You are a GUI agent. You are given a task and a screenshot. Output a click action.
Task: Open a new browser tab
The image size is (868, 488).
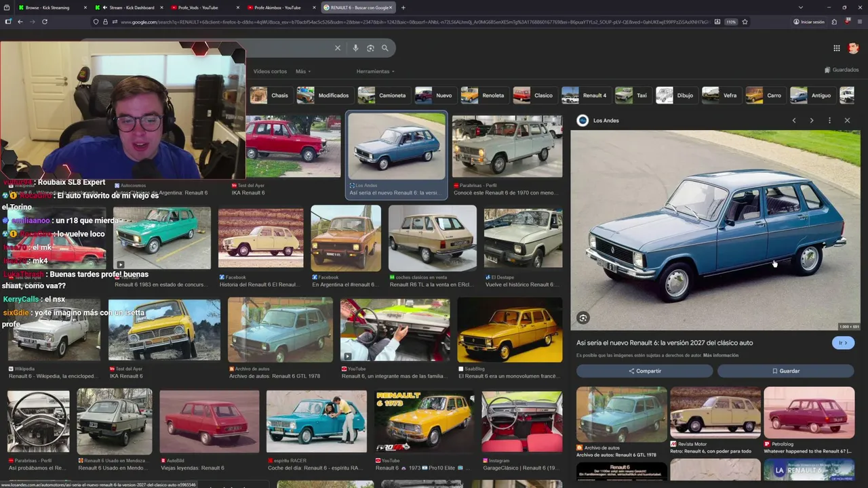(403, 7)
